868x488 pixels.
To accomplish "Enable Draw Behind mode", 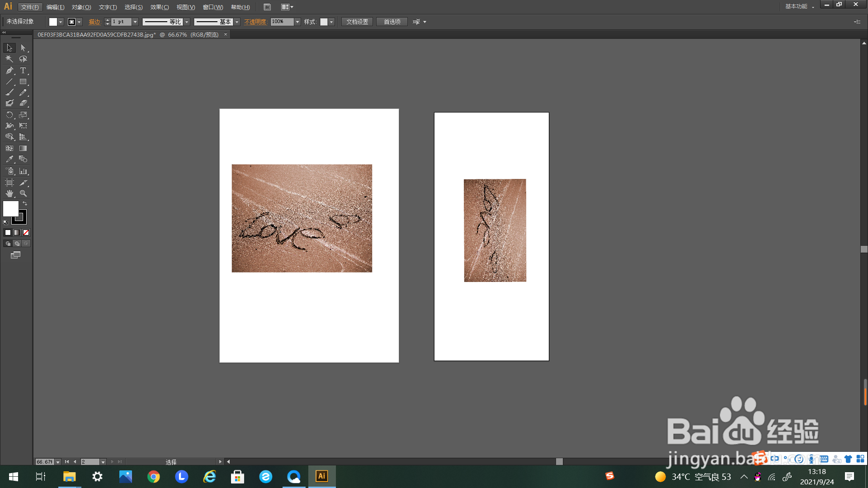I will click(x=17, y=244).
